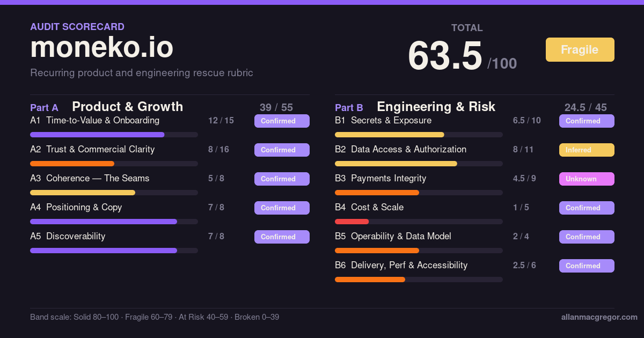Image resolution: width=644 pixels, height=338 pixels.
Task: Click the yellow Inferred badge
Action: pos(587,150)
